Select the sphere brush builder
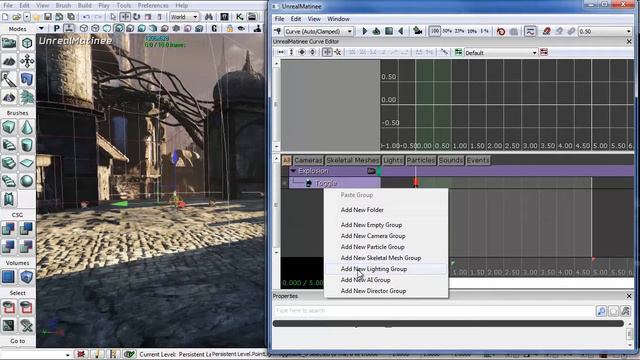Image resolution: width=640 pixels, height=360 pixels. point(27,180)
